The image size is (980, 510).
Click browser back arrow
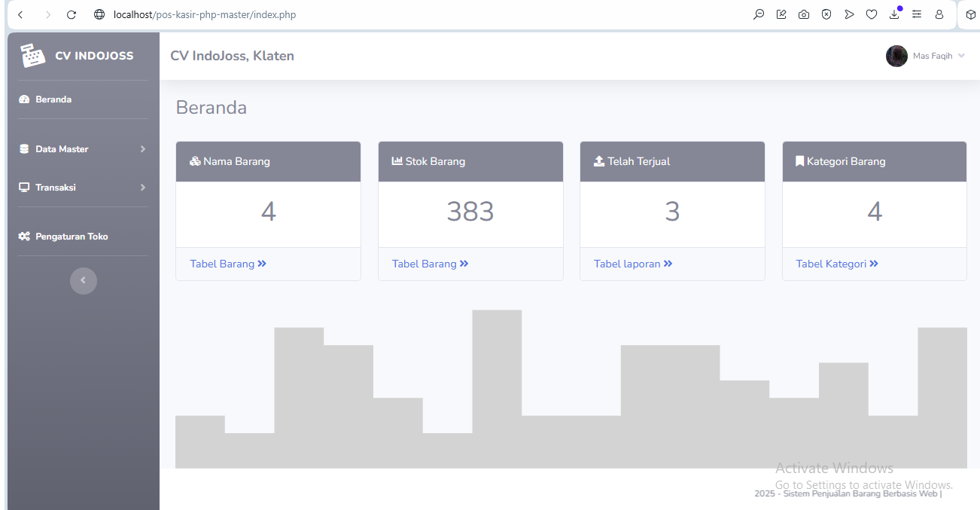pos(20,14)
